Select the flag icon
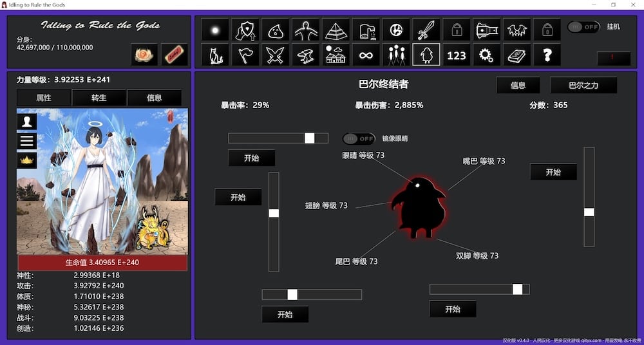Image resolution: width=644 pixels, height=345 pixels. 245,55
